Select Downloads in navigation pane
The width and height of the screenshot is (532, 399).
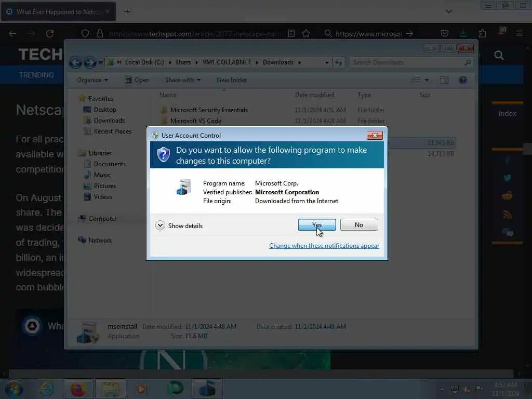[109, 121]
